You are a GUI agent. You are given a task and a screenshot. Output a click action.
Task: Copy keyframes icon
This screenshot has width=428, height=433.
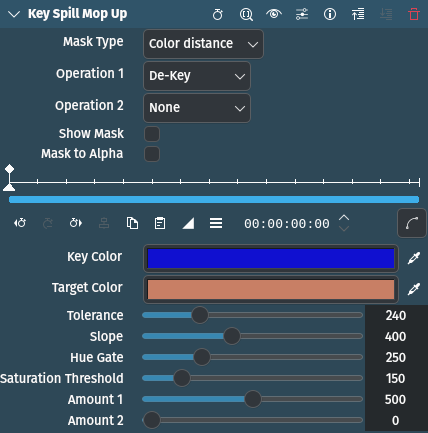[x=132, y=223]
